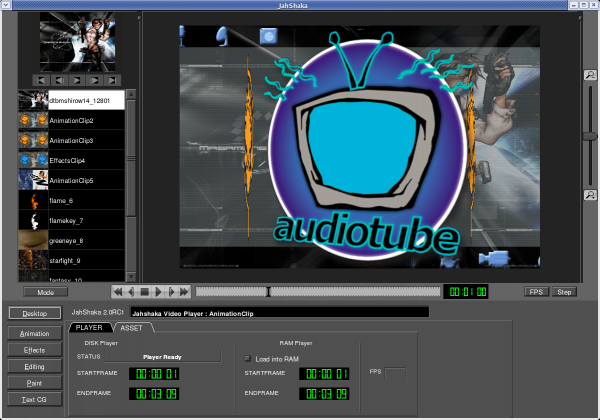Click the RAM Player STARTFRAME timecode
Screen dimensions: 600x420
(324, 373)
